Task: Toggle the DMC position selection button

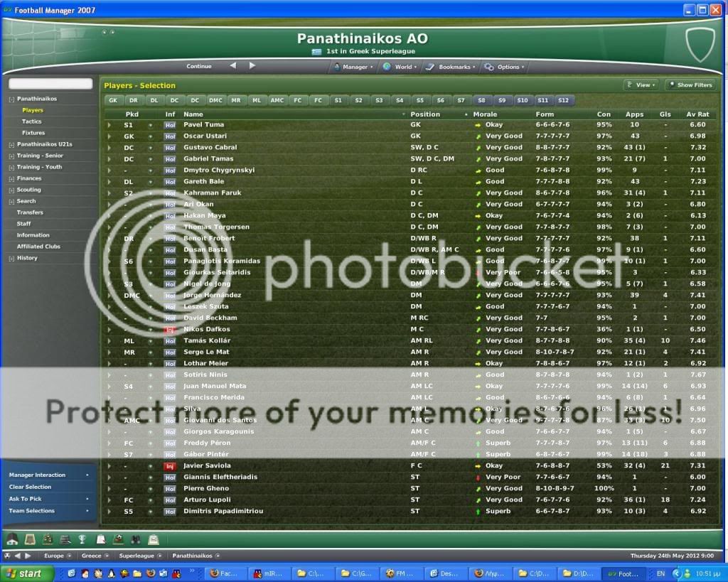Action: [x=215, y=101]
